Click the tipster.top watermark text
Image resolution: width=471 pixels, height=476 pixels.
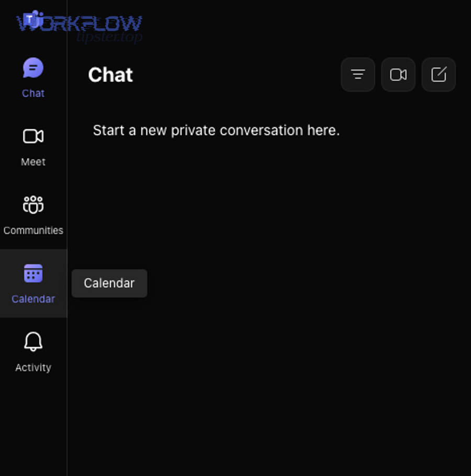[109, 37]
